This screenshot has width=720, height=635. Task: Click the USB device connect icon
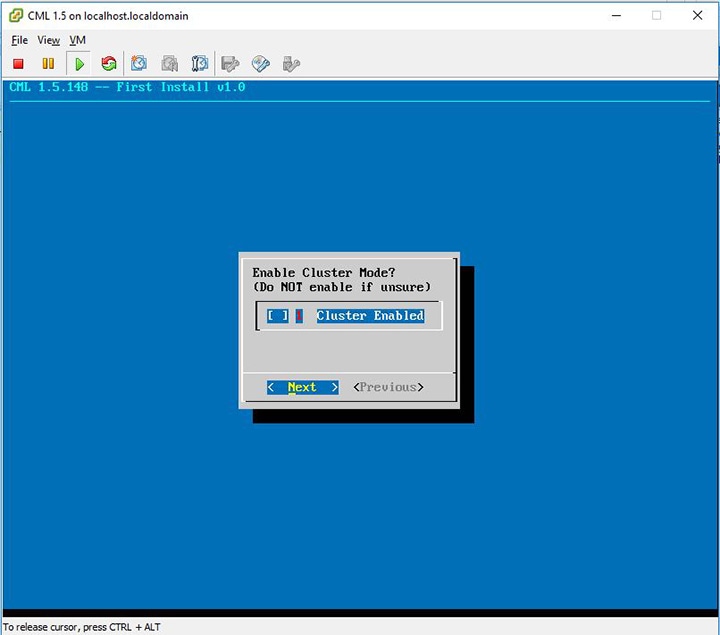point(291,64)
